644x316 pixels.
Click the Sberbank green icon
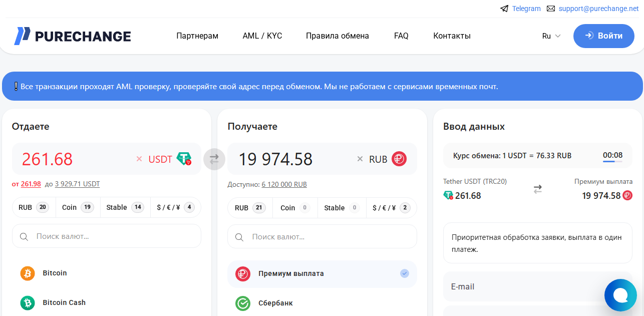(x=243, y=303)
